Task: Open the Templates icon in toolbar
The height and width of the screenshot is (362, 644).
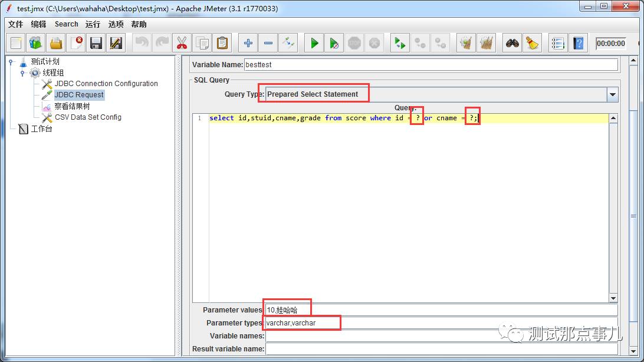Action: [x=36, y=43]
